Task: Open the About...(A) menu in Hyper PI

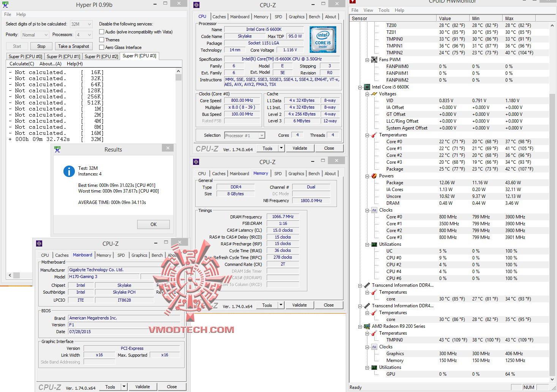Action: [51, 64]
